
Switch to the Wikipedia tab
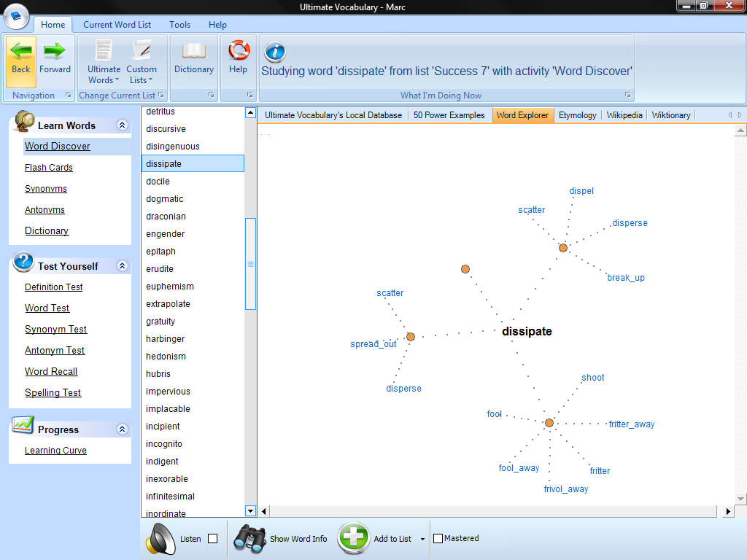[624, 115]
